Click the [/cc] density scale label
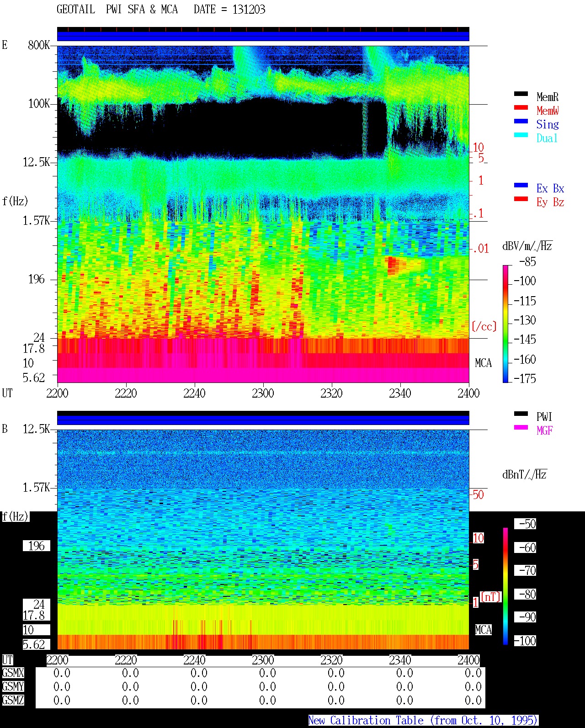Viewport: 585px width, 728px height. coord(484,326)
